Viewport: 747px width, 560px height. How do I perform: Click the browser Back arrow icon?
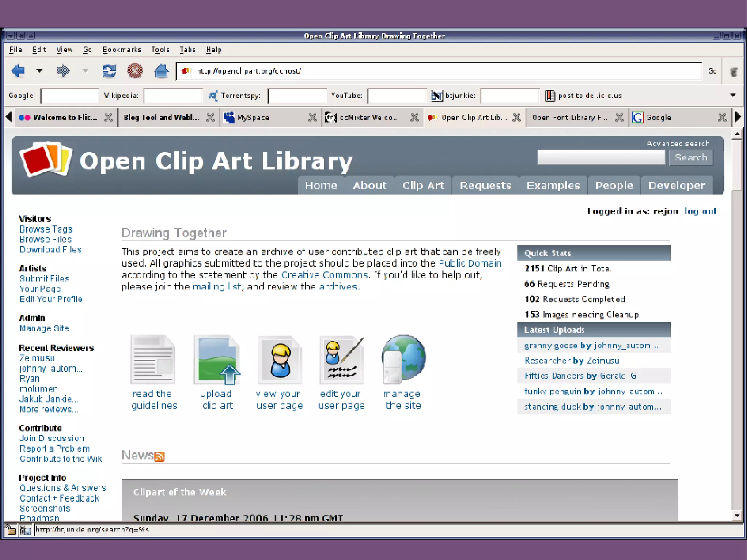[x=18, y=71]
